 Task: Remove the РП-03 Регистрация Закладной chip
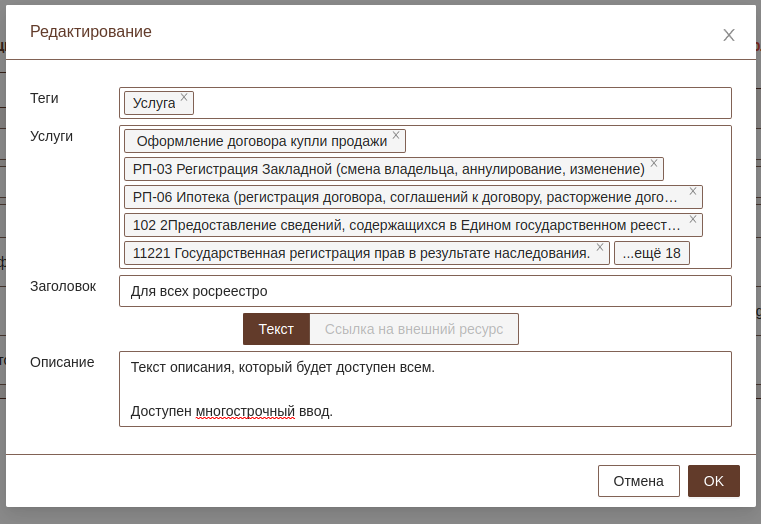tap(654, 163)
